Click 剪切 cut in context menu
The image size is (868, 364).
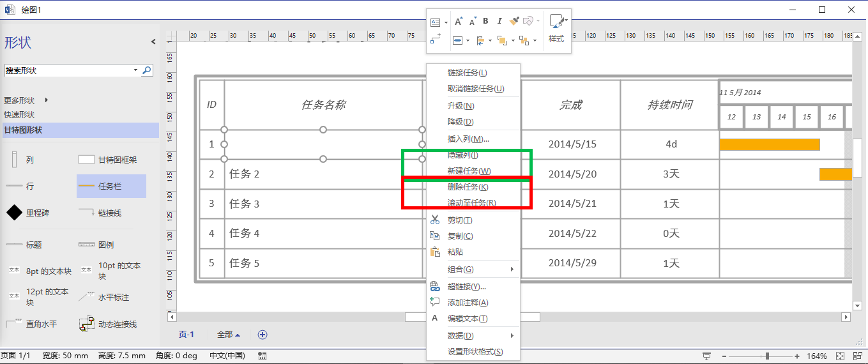[473, 220]
